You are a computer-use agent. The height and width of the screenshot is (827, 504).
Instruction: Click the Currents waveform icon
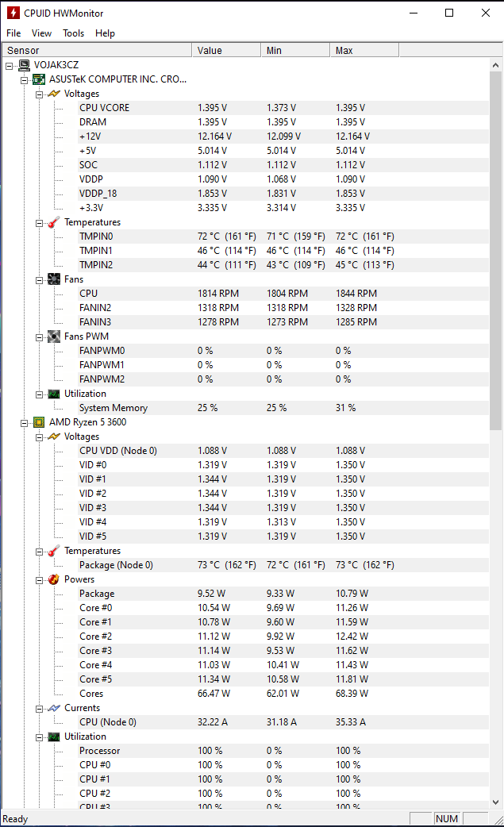tap(54, 708)
